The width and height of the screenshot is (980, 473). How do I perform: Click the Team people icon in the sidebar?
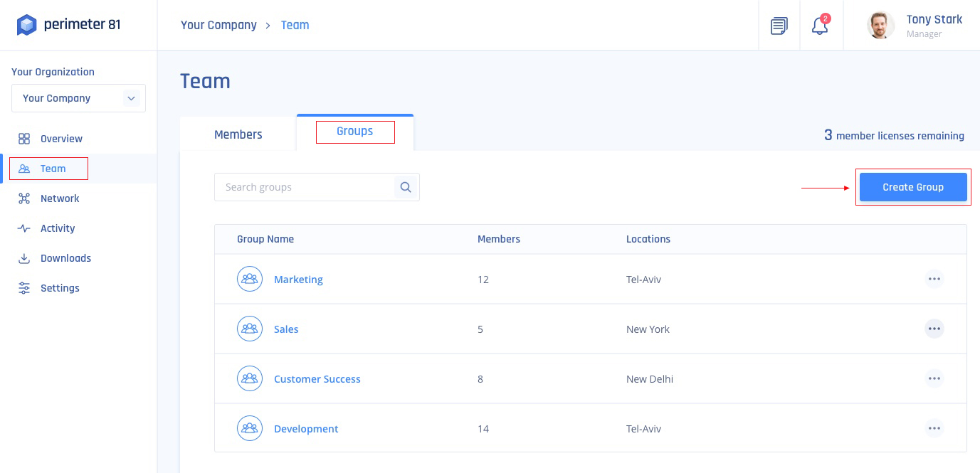pyautogui.click(x=24, y=169)
